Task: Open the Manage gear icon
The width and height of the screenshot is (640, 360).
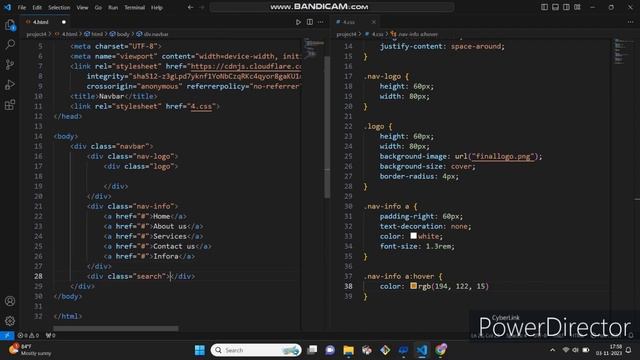Action: tap(10, 321)
